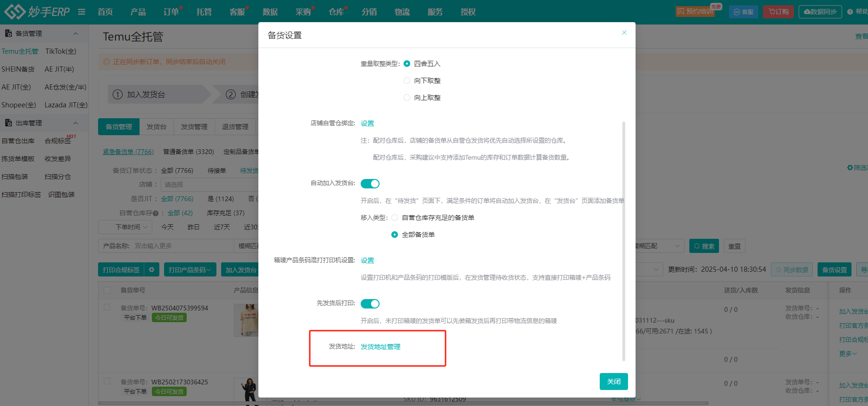Click the 妙手ERP logo
868x406 pixels.
coord(37,11)
